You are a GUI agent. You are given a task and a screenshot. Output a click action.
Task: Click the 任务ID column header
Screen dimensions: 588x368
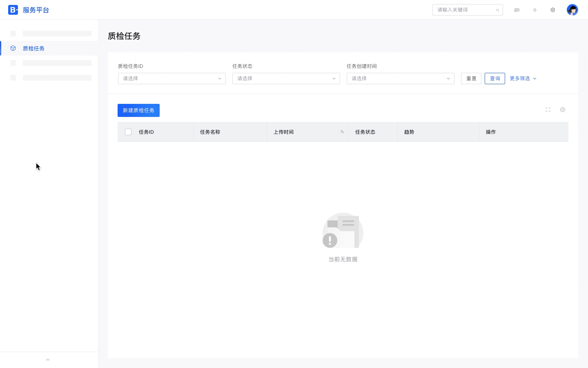(x=146, y=132)
